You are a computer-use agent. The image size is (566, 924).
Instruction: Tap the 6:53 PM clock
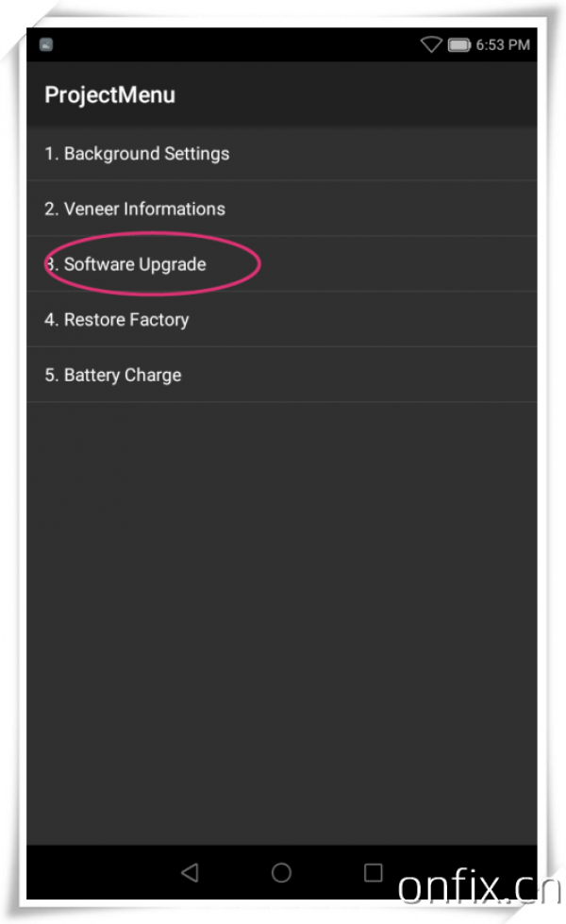(x=503, y=44)
